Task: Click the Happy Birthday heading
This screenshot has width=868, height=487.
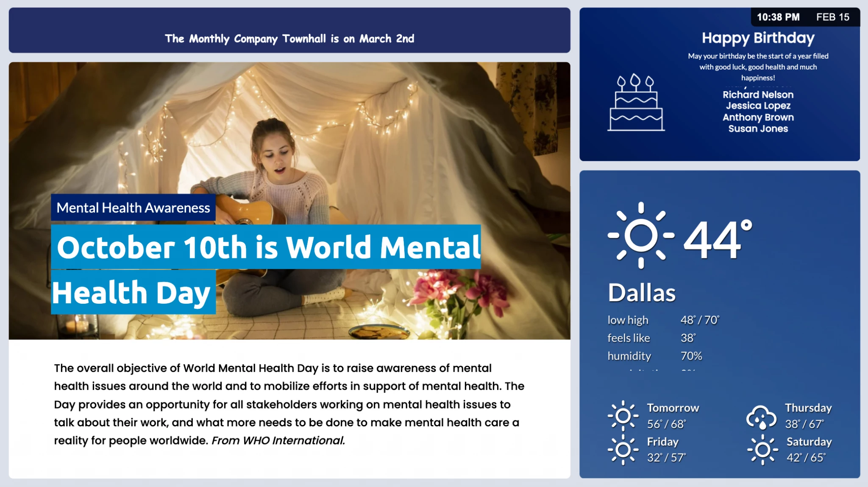Action: pos(758,38)
